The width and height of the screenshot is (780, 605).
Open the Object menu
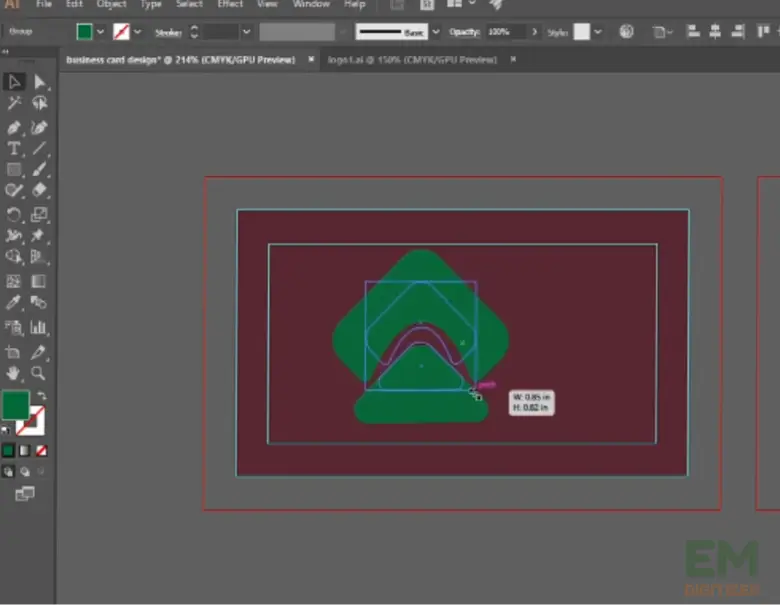(x=111, y=4)
